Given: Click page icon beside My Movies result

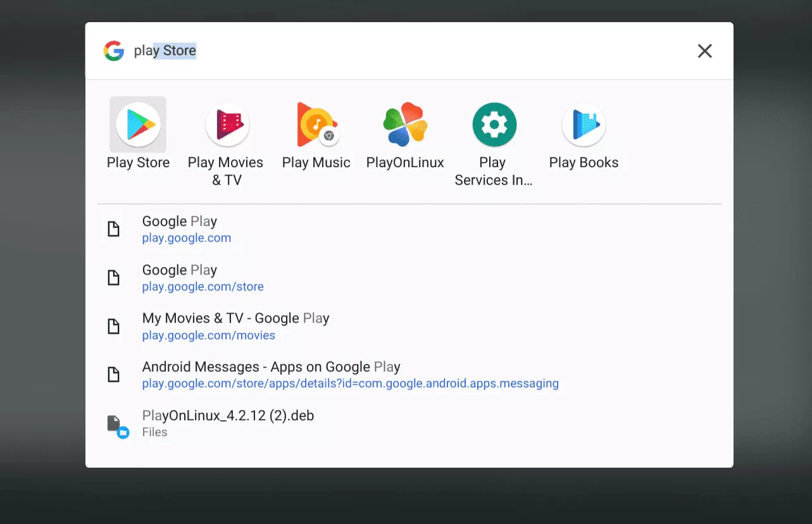Looking at the screenshot, I should (113, 327).
